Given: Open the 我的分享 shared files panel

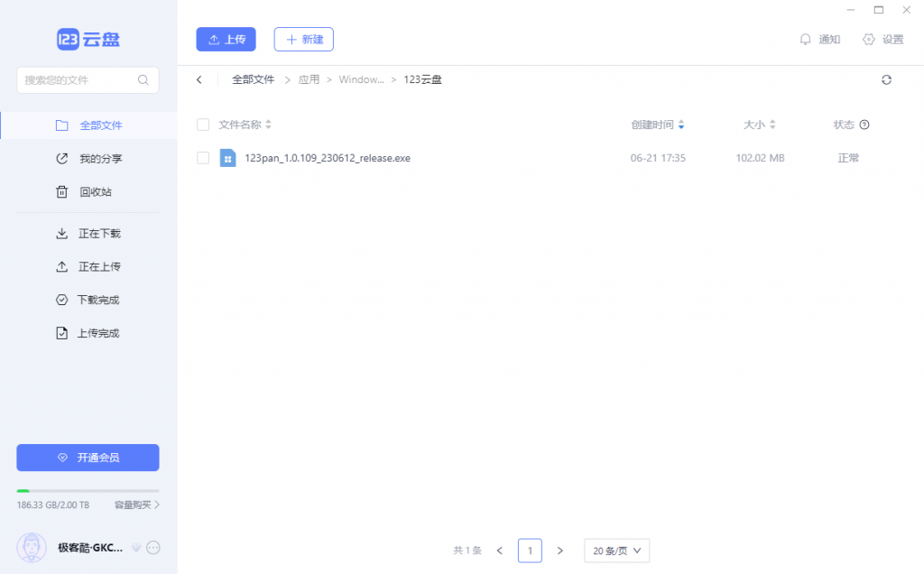Looking at the screenshot, I should (x=88, y=158).
